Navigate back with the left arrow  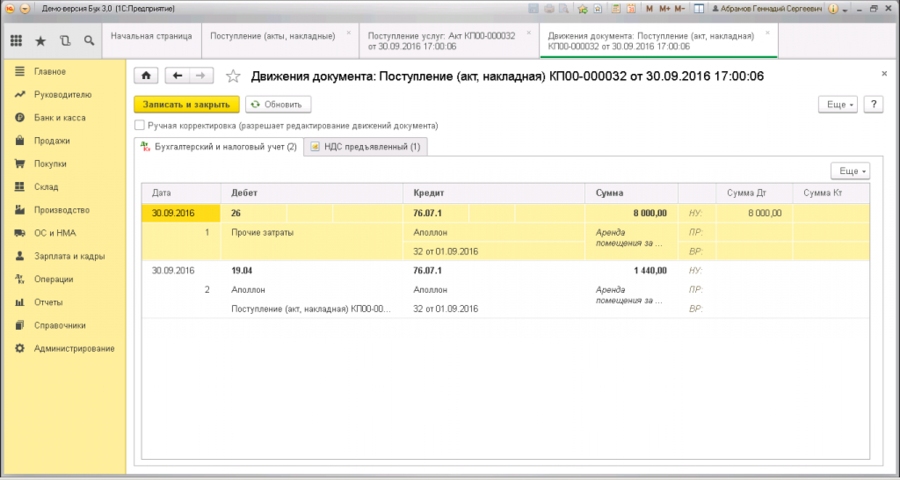coord(177,76)
